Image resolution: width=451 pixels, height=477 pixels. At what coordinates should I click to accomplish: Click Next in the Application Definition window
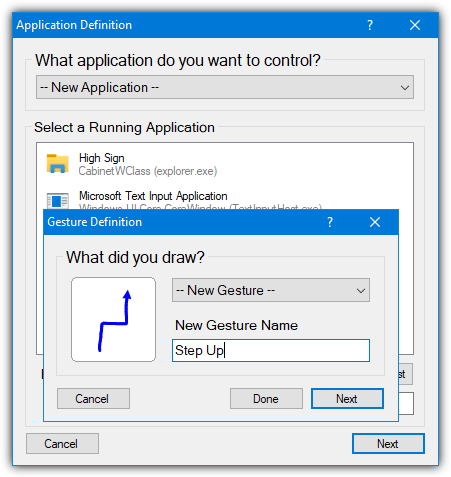pos(388,443)
